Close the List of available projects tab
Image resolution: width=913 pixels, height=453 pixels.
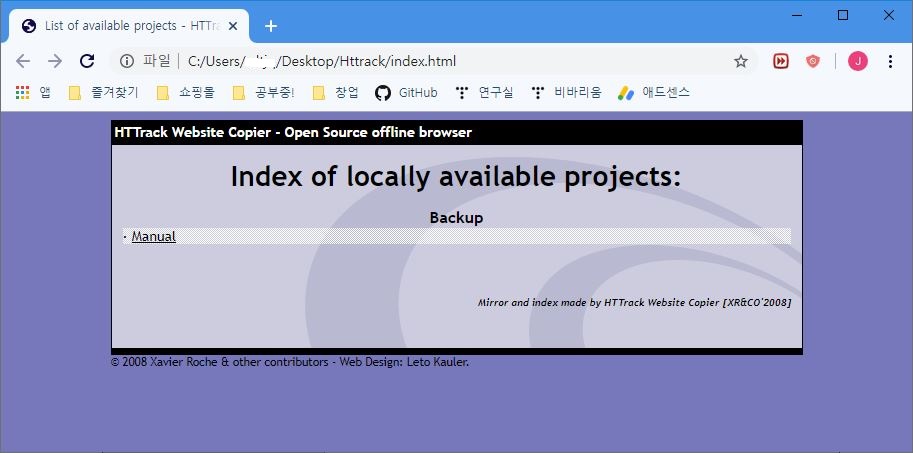pos(233,26)
